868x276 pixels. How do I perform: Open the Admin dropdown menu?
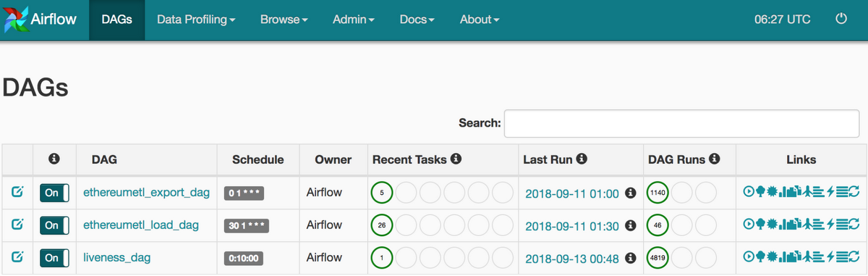[x=354, y=20]
